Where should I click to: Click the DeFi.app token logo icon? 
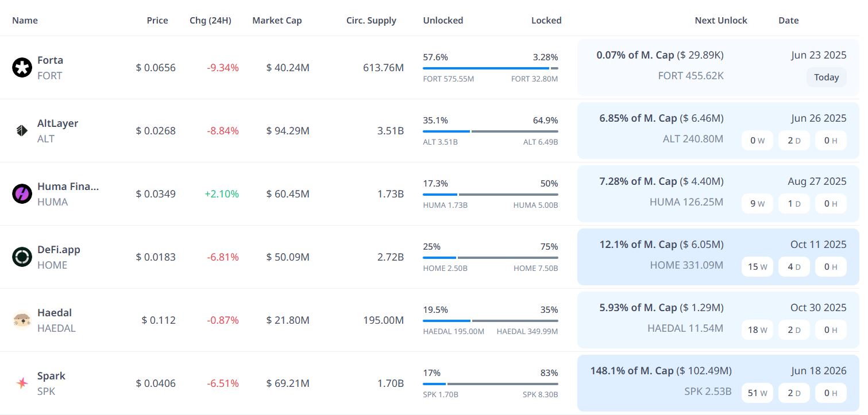click(22, 257)
